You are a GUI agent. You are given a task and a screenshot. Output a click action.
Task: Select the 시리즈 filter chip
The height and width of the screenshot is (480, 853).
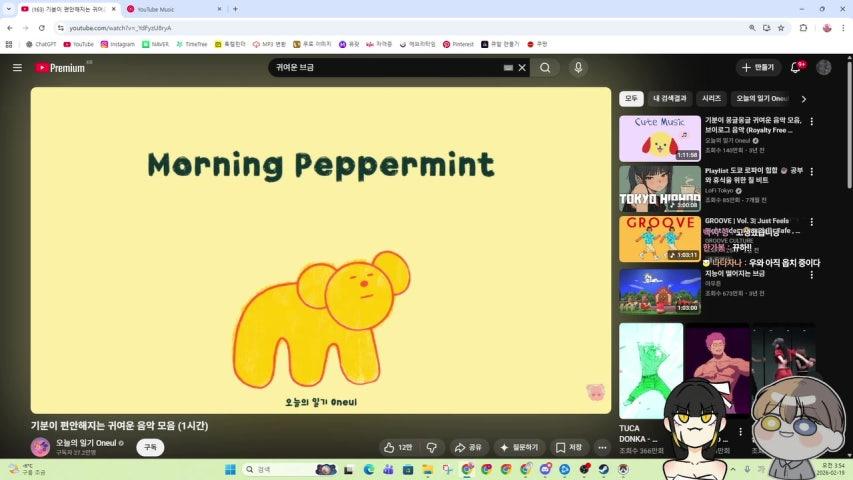click(711, 99)
